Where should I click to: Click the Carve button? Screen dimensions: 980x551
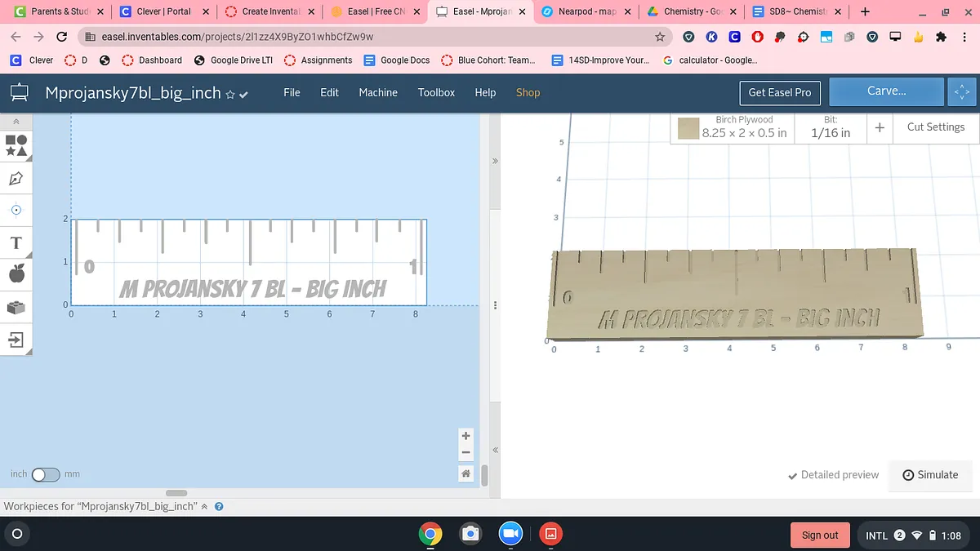886,91
